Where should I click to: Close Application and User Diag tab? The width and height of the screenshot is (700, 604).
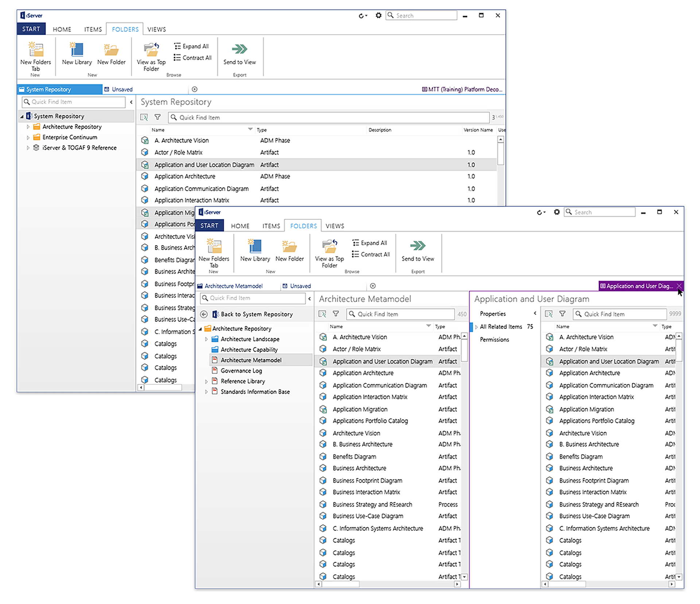pos(679,286)
